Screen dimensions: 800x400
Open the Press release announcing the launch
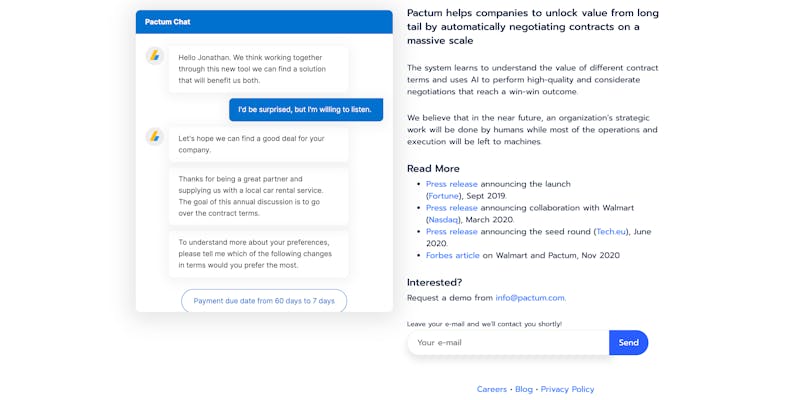coord(451,184)
